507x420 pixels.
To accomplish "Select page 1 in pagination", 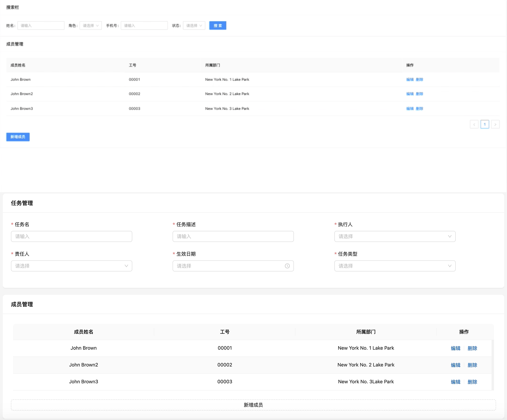I will (485, 124).
